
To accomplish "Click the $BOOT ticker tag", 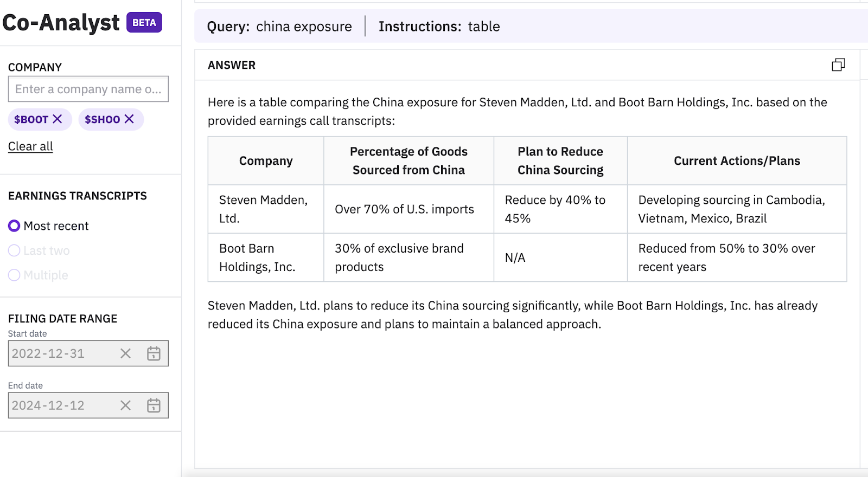I will [31, 119].
